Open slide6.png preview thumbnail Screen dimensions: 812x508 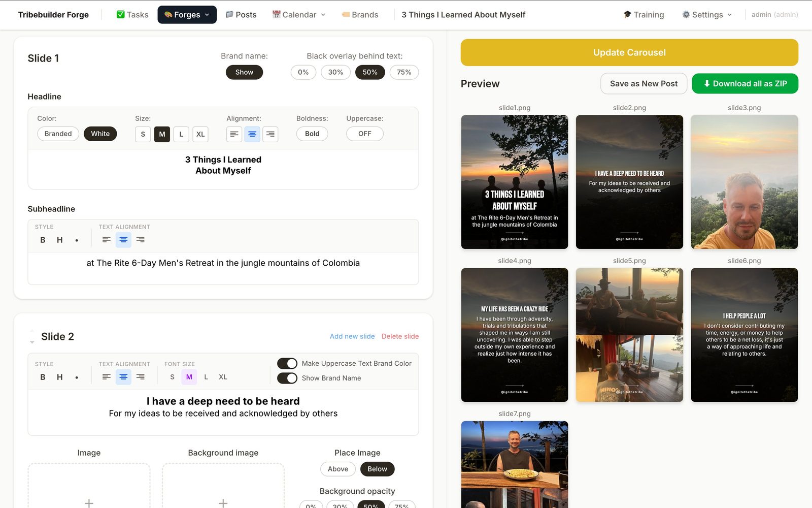pos(744,335)
